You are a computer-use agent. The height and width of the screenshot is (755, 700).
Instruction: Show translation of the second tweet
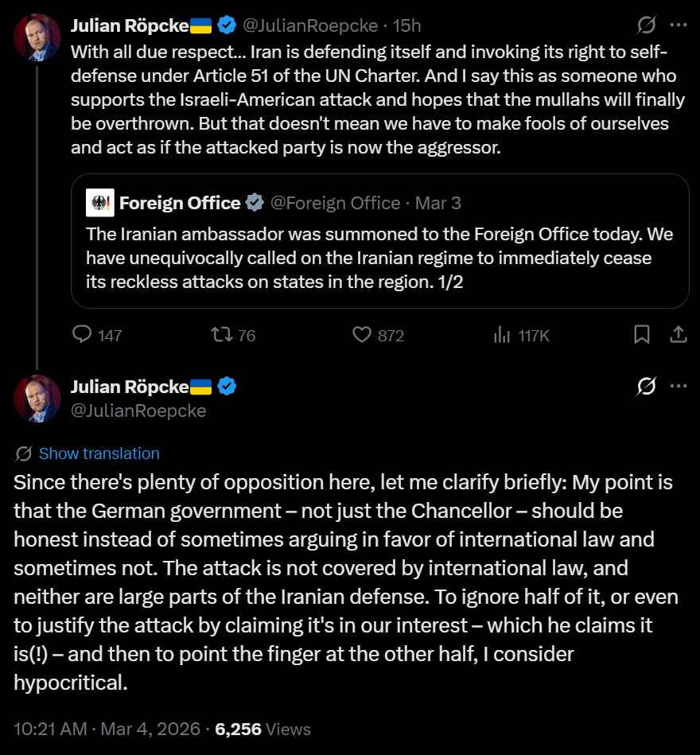point(99,453)
